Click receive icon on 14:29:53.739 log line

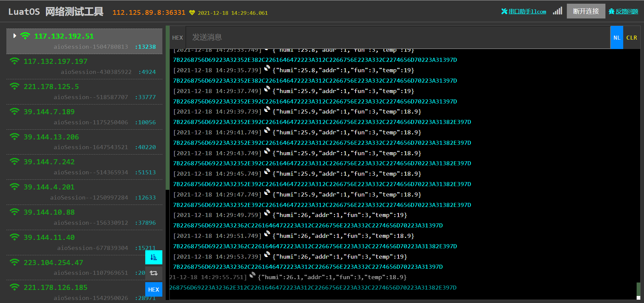tap(267, 255)
